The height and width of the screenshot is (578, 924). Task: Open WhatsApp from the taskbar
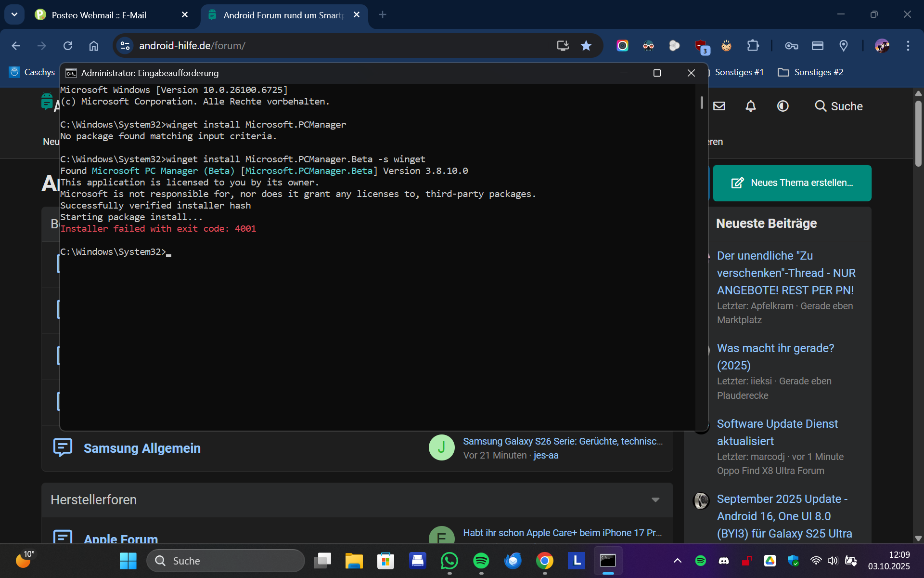[x=449, y=561]
